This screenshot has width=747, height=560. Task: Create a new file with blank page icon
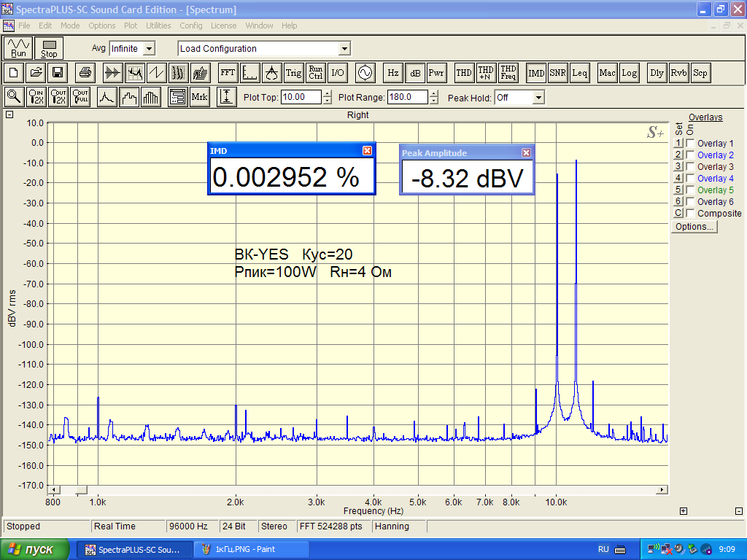pos(13,73)
